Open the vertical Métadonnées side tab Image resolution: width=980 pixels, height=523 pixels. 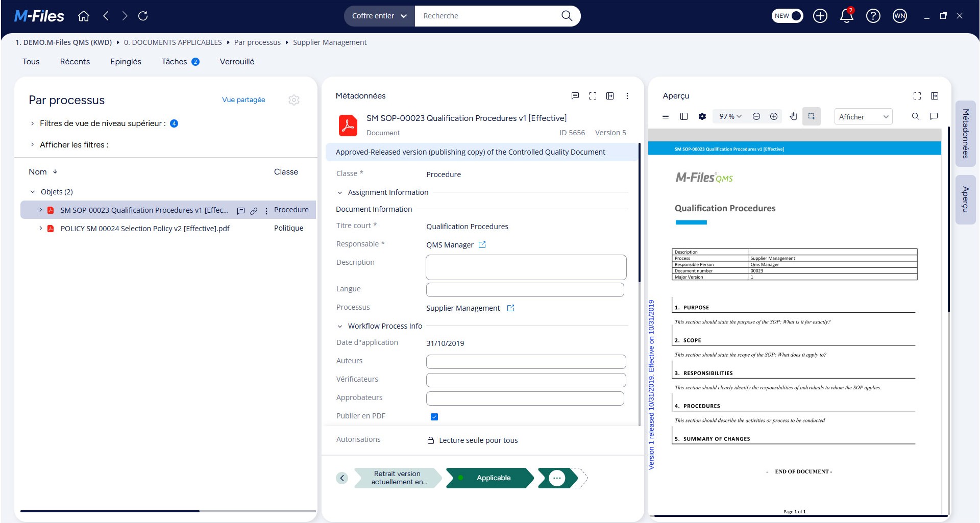[x=965, y=134]
